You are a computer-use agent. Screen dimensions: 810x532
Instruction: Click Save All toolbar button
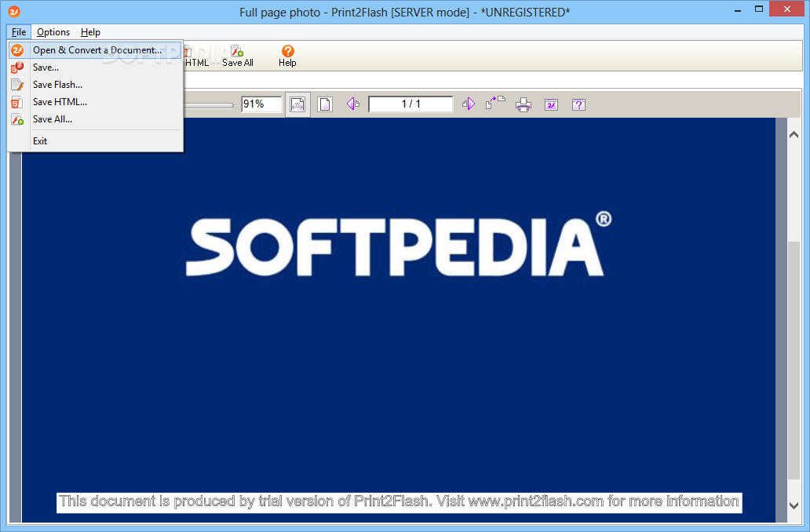(238, 56)
